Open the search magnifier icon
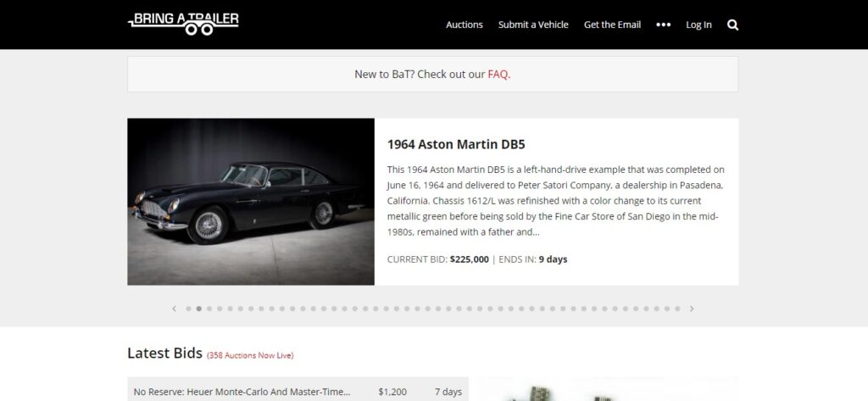 coord(732,25)
